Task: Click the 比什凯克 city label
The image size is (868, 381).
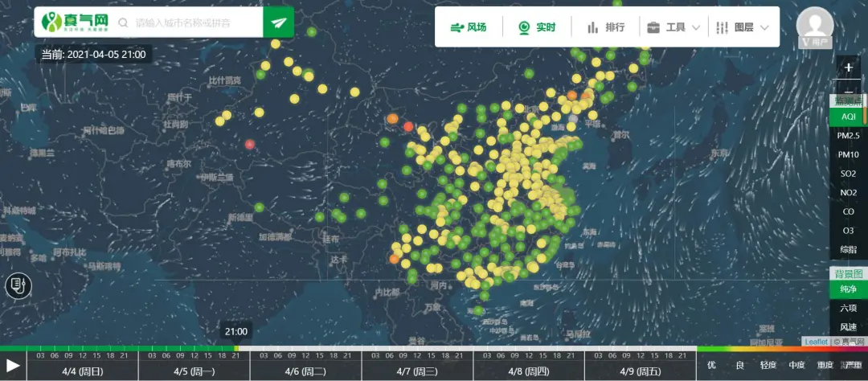Action: click(225, 81)
